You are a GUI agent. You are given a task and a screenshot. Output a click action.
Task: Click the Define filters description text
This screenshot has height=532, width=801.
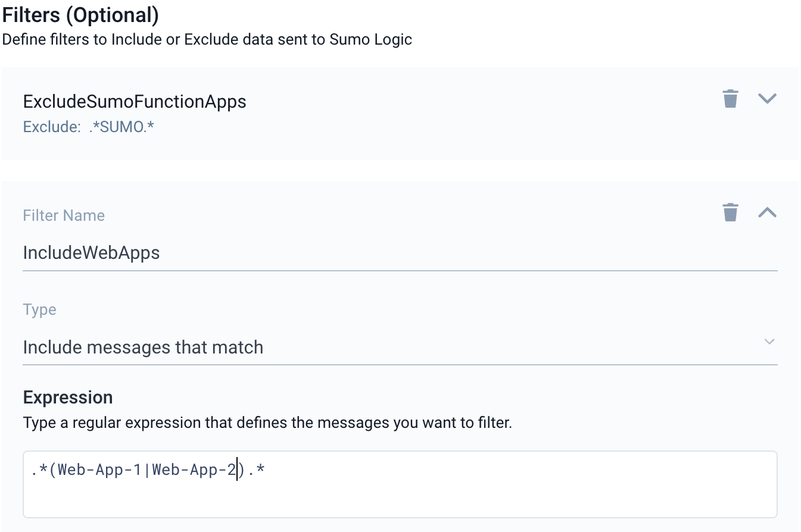(x=207, y=39)
